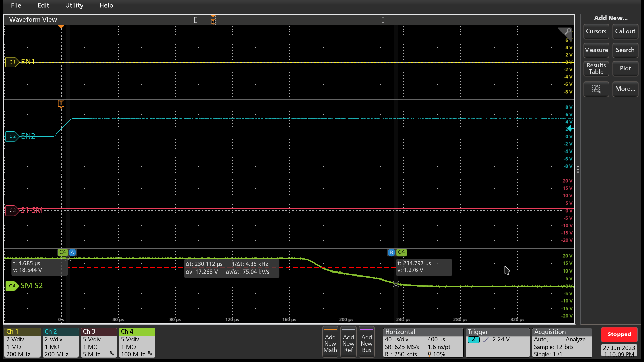Click the C2 EN2 channel handle

[12, 136]
